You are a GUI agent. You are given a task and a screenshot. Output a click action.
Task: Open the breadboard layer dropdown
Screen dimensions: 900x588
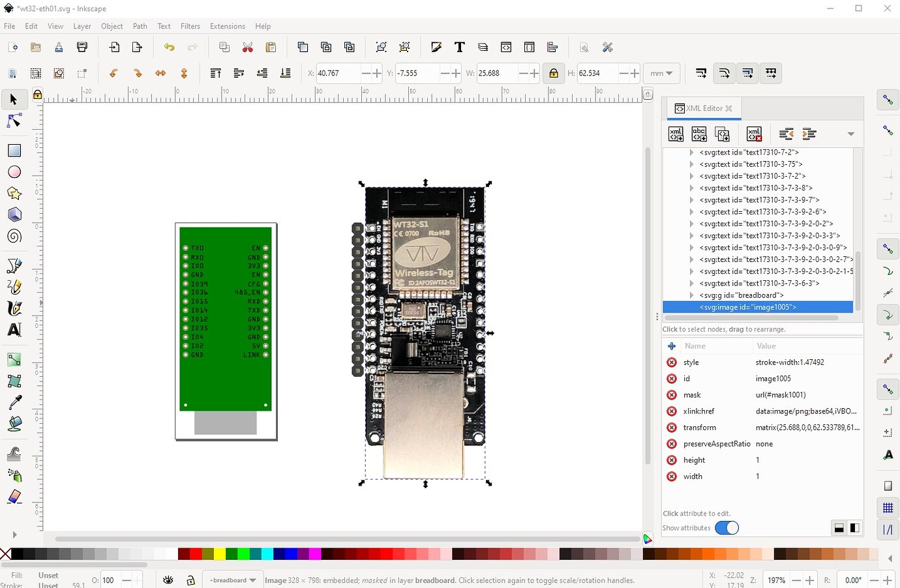tap(232, 580)
